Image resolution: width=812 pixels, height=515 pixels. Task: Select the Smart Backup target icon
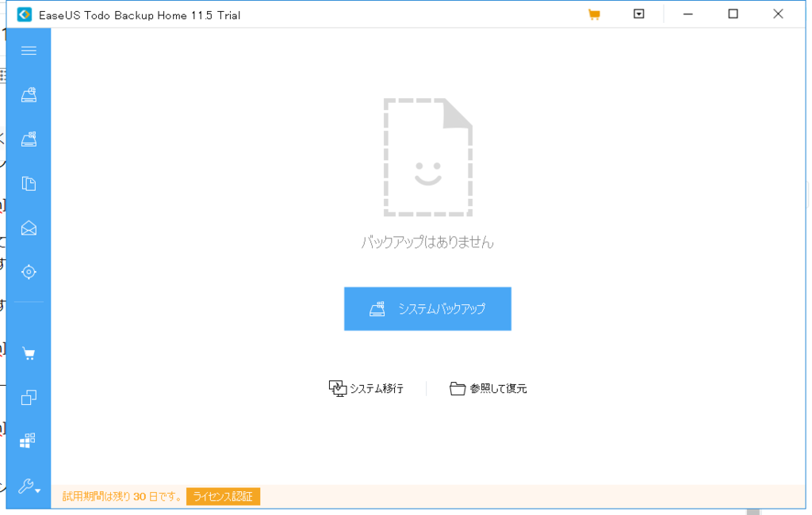29,272
